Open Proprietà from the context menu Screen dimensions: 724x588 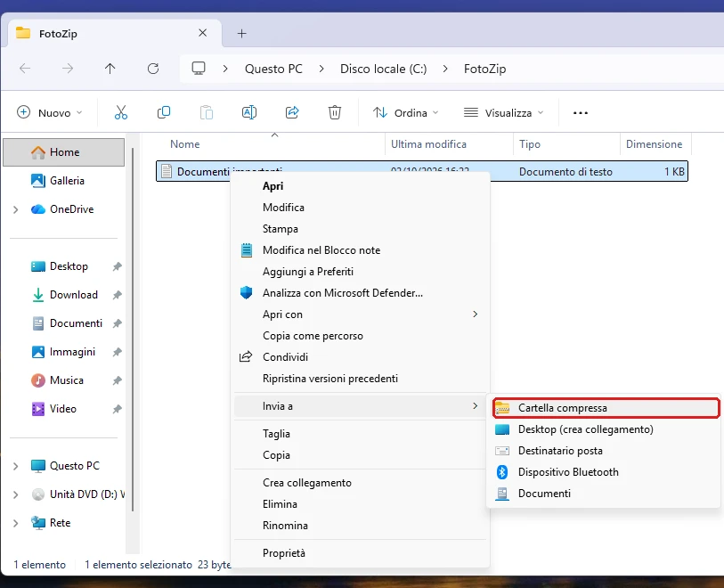360,553
